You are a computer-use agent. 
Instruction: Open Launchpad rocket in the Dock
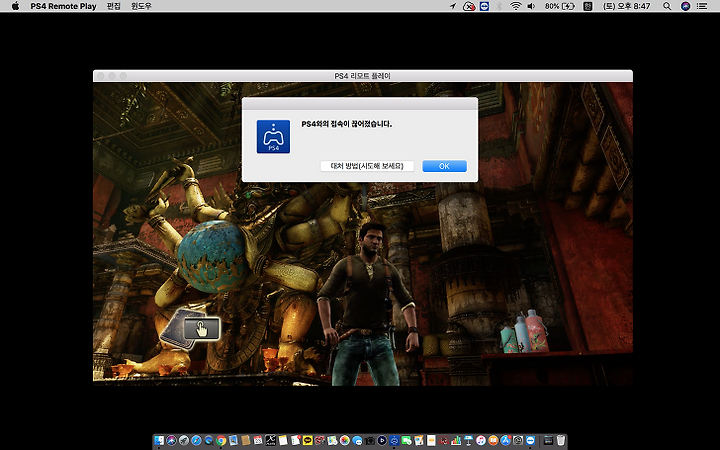coord(184,440)
